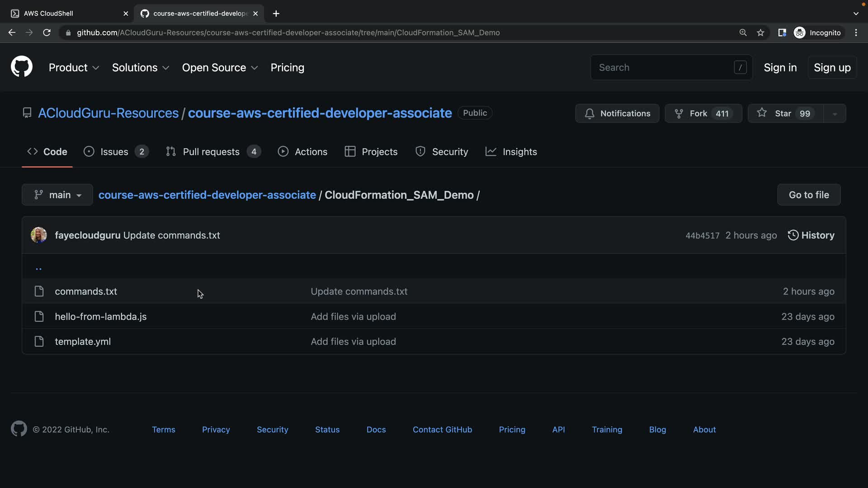Expand the Open Source menu
The width and height of the screenshot is (868, 488).
tap(220, 67)
